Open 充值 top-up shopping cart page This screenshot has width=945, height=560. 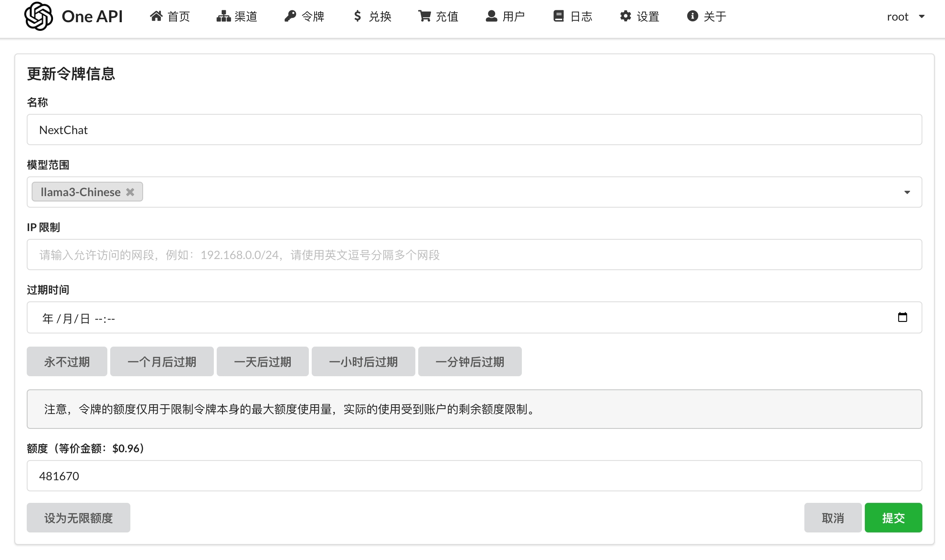tap(438, 16)
